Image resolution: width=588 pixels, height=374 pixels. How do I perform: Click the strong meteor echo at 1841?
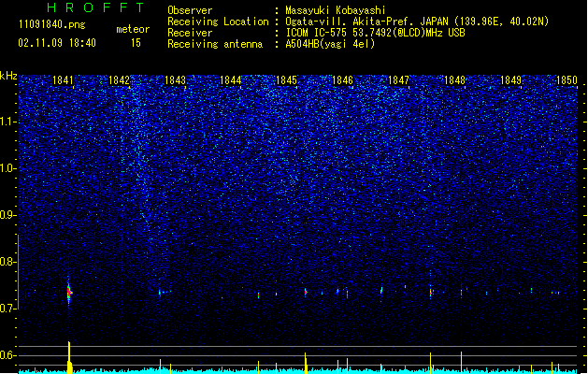coord(69,292)
